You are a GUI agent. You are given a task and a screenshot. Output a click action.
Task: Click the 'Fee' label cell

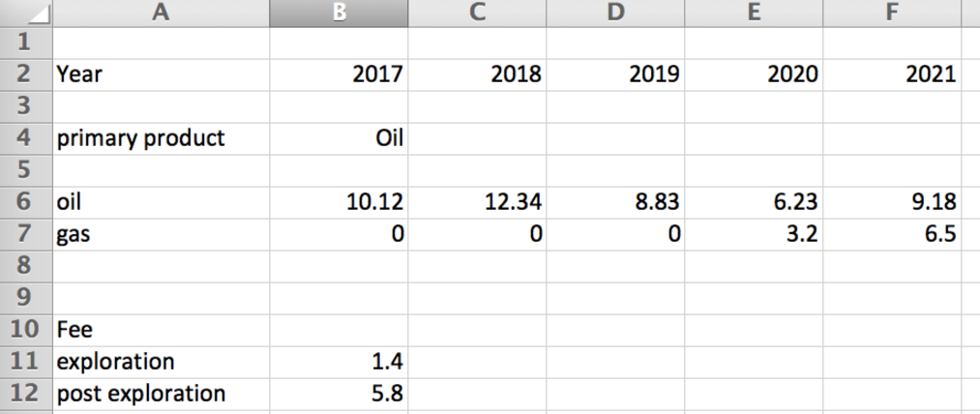pos(162,330)
